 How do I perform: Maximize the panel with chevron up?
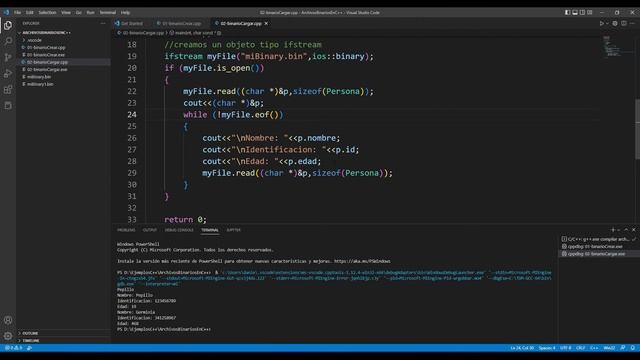[x=626, y=230]
